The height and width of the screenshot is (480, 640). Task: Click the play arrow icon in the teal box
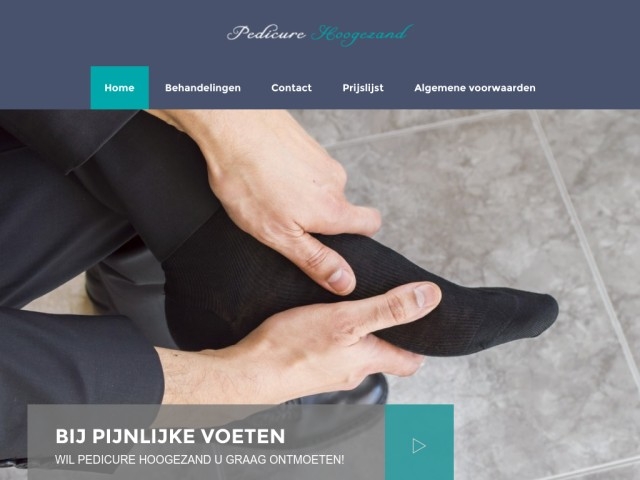click(419, 446)
